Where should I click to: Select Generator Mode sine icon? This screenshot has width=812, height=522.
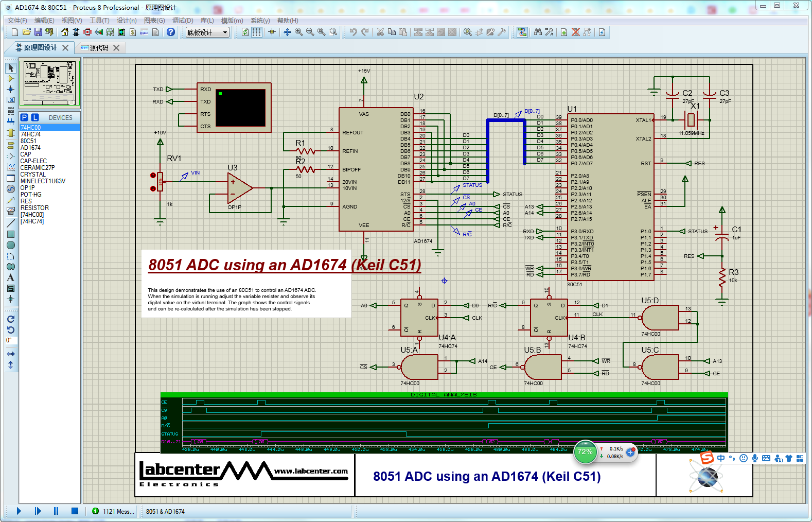coord(11,188)
